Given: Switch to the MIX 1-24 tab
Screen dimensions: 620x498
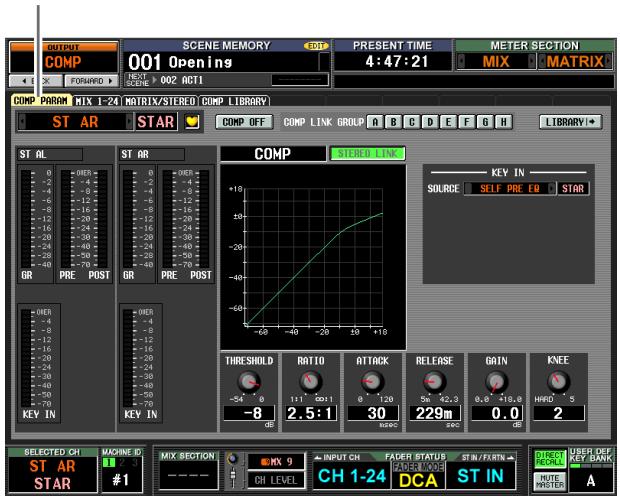Looking at the screenshot, I should 97,101.
